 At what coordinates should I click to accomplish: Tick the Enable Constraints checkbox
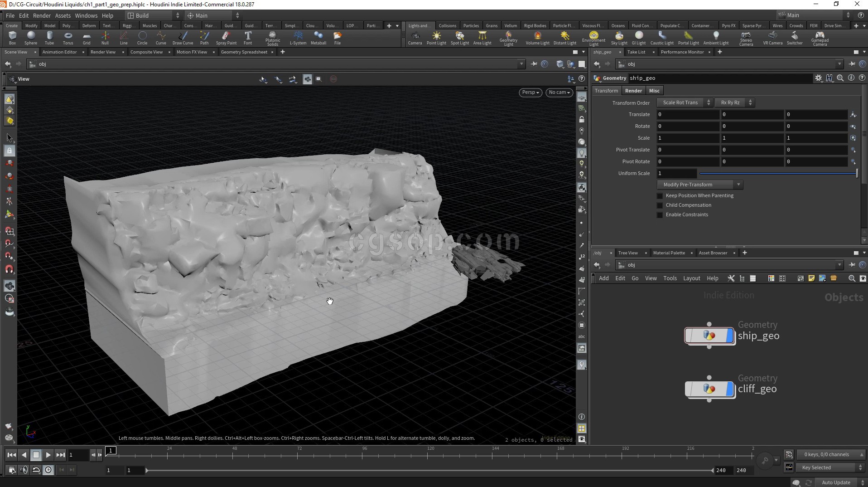[660, 215]
